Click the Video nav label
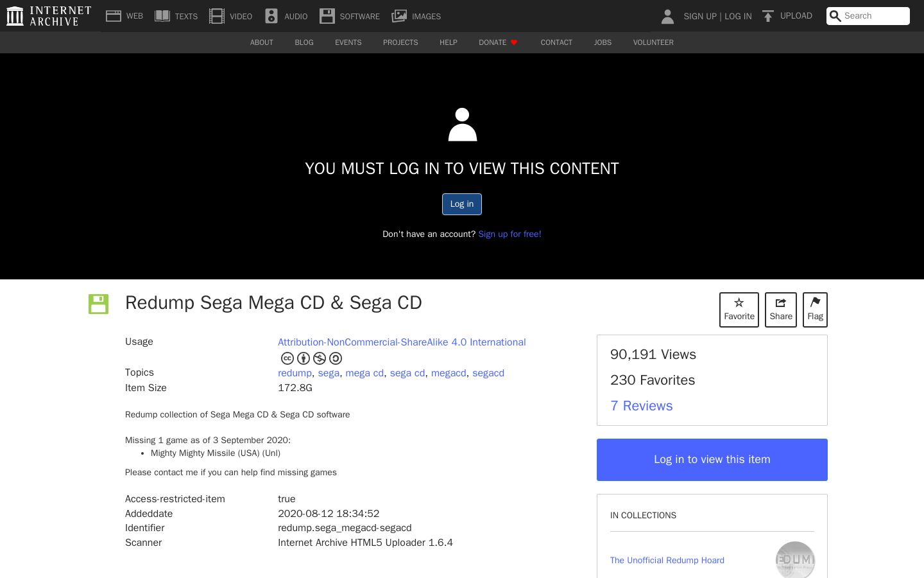 (x=241, y=16)
